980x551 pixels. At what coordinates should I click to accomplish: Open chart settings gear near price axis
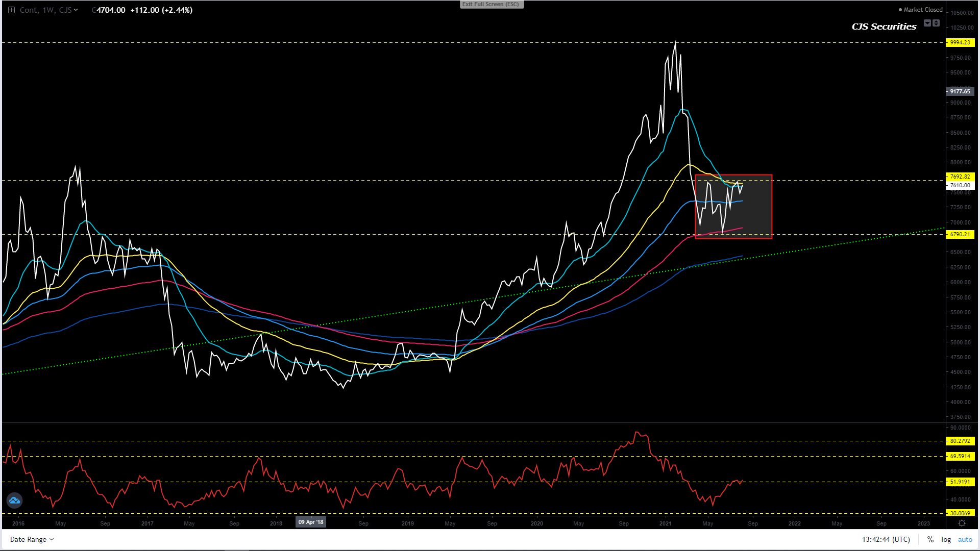tap(962, 523)
